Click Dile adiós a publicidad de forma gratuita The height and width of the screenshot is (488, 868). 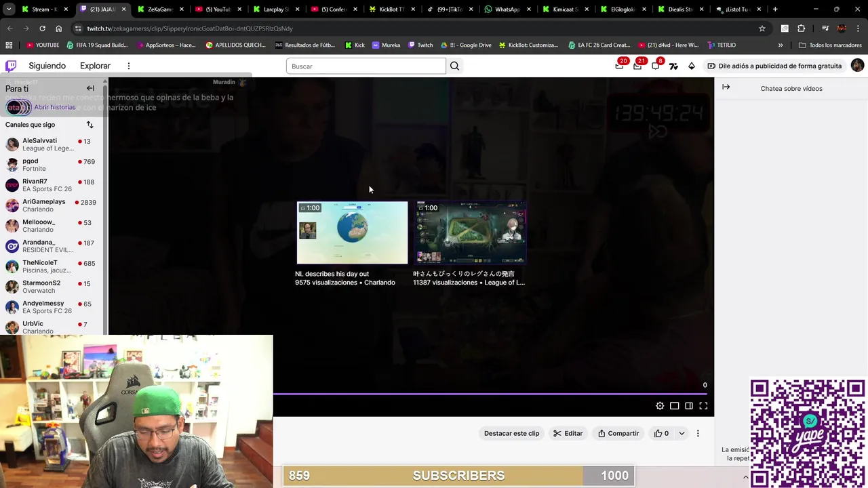coord(774,66)
